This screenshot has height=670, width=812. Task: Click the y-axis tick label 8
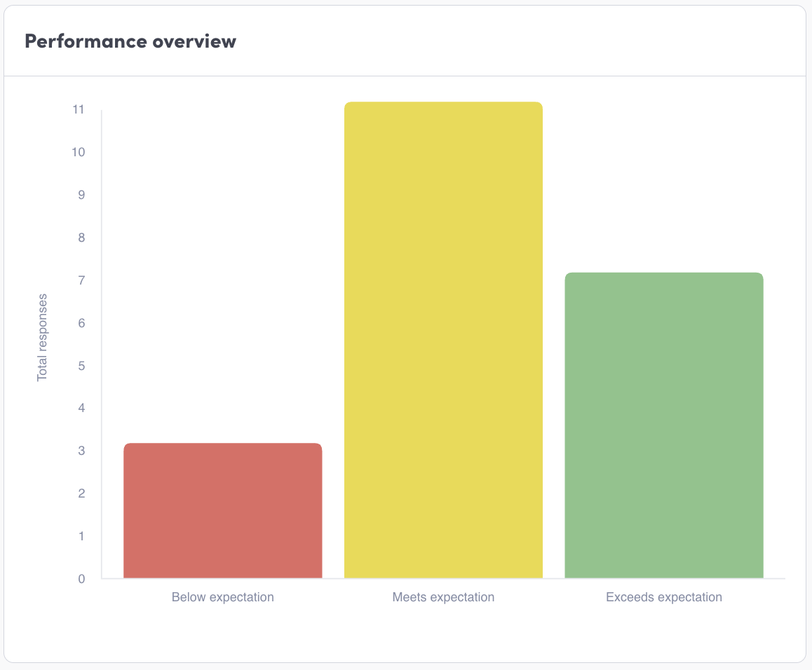point(81,238)
